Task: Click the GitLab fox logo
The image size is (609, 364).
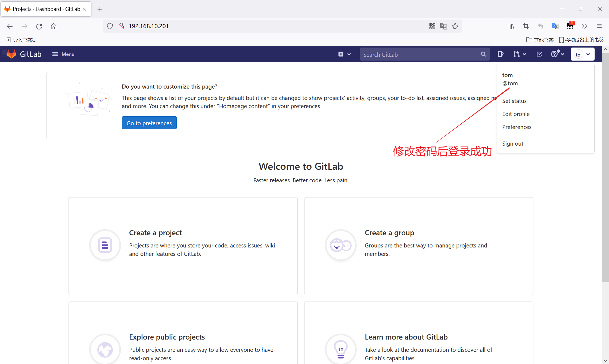Action: pyautogui.click(x=11, y=54)
